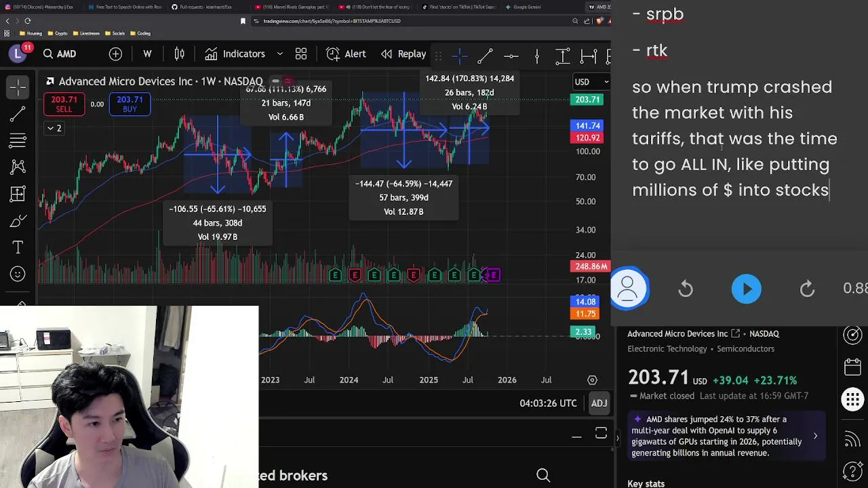Viewport: 868px width, 488px height.
Task: Toggle ADJ adjusted data setting
Action: (599, 403)
